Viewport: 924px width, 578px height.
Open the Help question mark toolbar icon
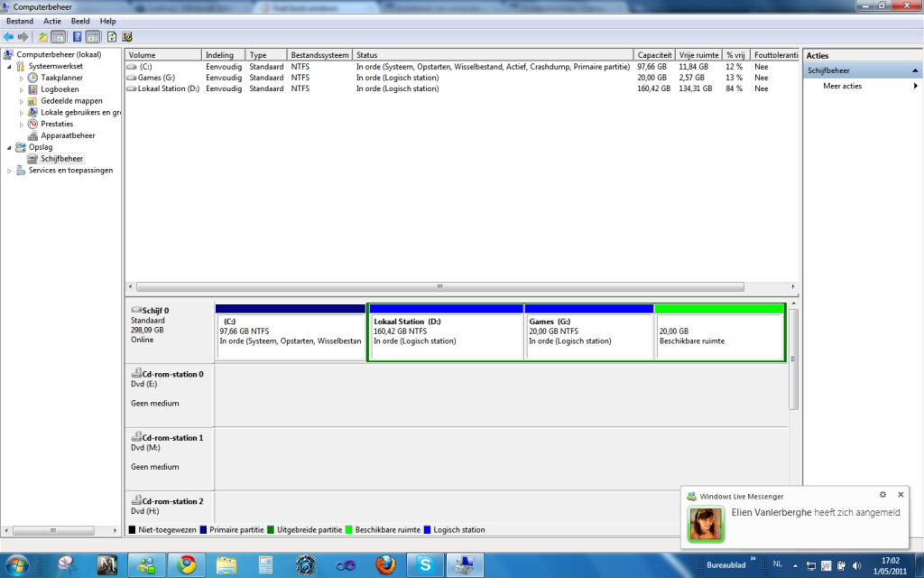[x=77, y=37]
